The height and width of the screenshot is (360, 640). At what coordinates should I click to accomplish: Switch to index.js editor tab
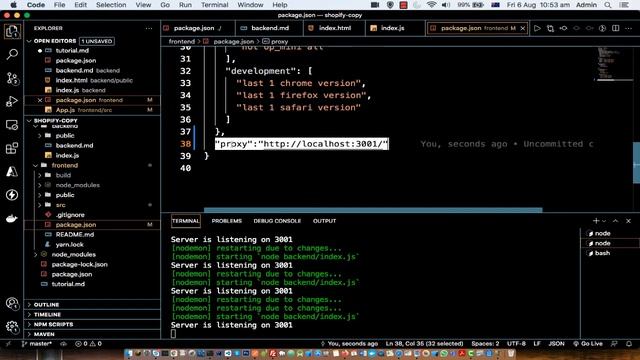[392, 28]
